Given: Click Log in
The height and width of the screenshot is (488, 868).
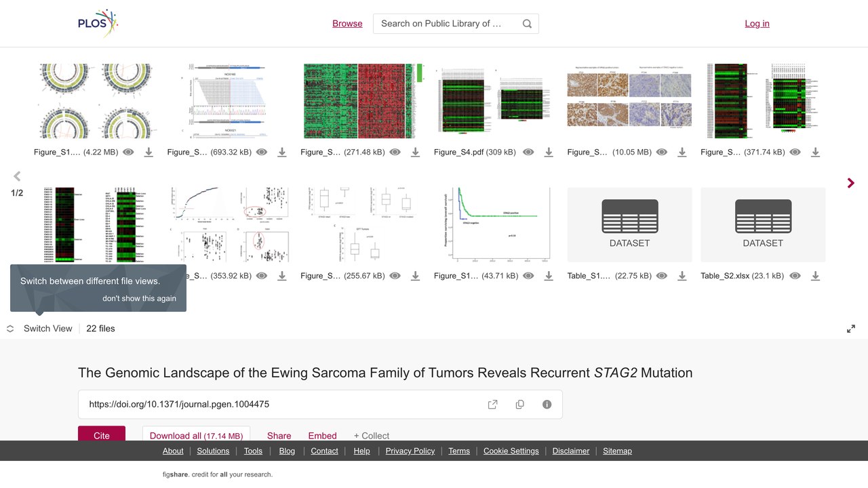Looking at the screenshot, I should click(757, 24).
